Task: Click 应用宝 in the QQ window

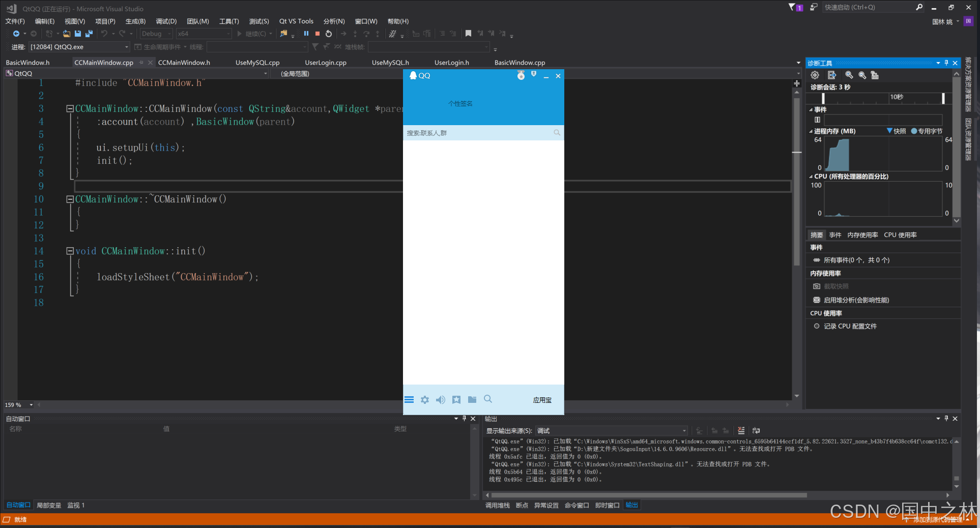Action: coord(542,400)
